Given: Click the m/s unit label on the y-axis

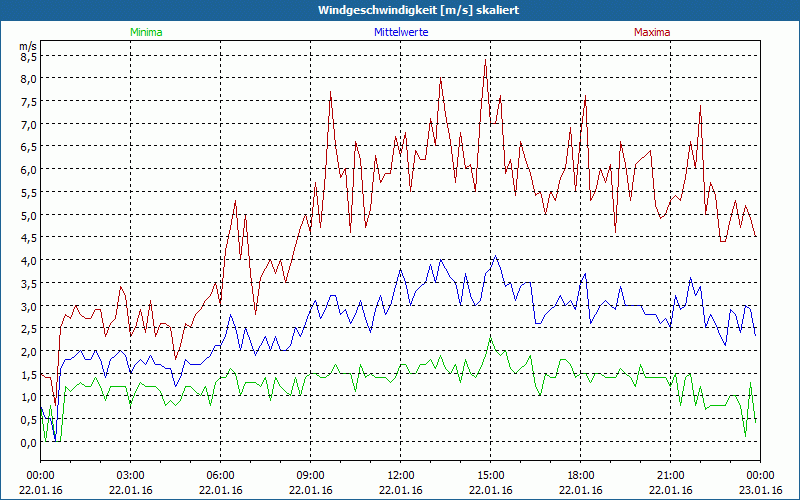Looking at the screenshot, I should pyautogui.click(x=27, y=46).
